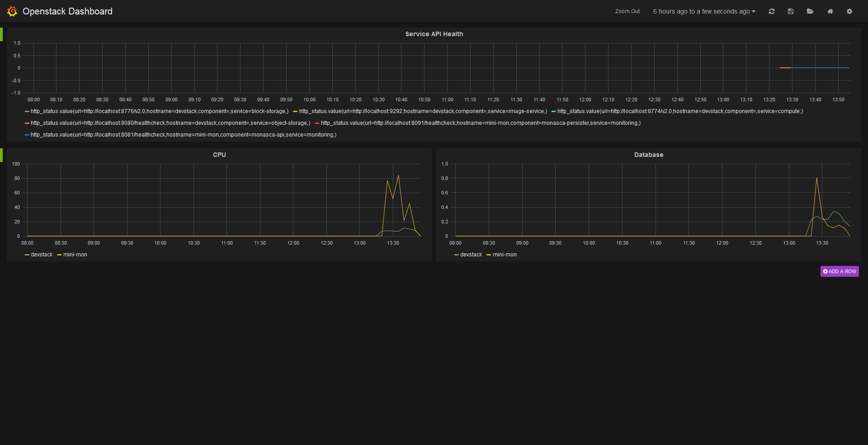Save the dashboard with the floppy icon
Image resolution: width=868 pixels, height=445 pixels.
[791, 11]
